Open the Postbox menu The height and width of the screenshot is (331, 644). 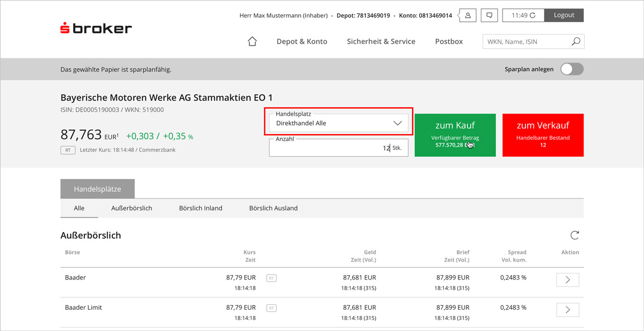(449, 41)
